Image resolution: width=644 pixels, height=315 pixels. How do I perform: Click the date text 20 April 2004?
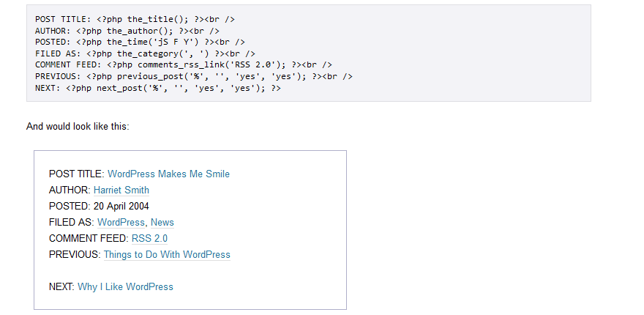[121, 206]
